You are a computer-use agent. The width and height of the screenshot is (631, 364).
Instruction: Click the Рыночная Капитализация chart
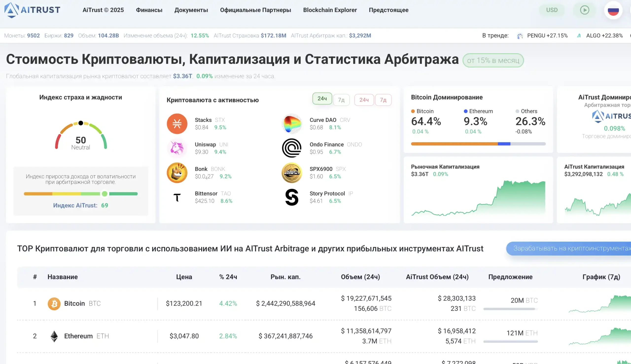click(478, 198)
